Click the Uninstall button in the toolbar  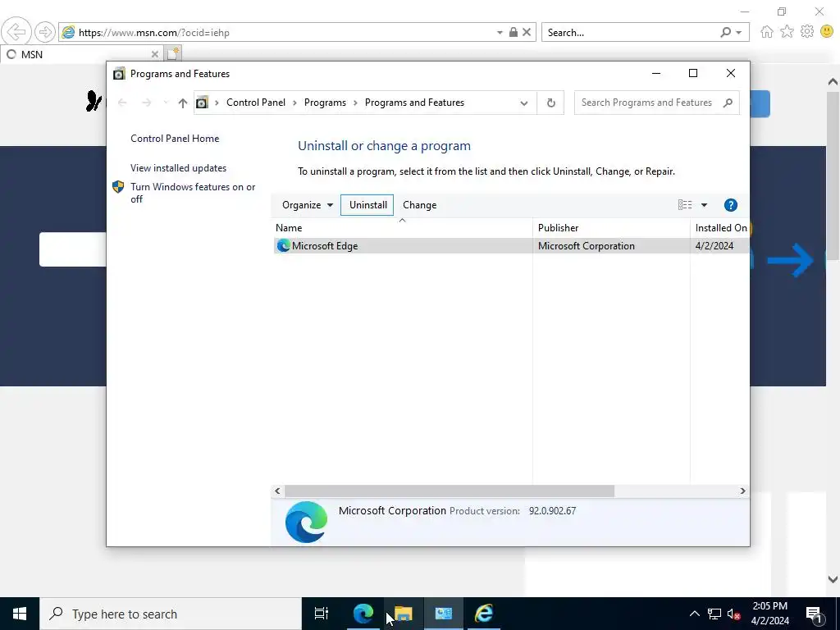(367, 205)
